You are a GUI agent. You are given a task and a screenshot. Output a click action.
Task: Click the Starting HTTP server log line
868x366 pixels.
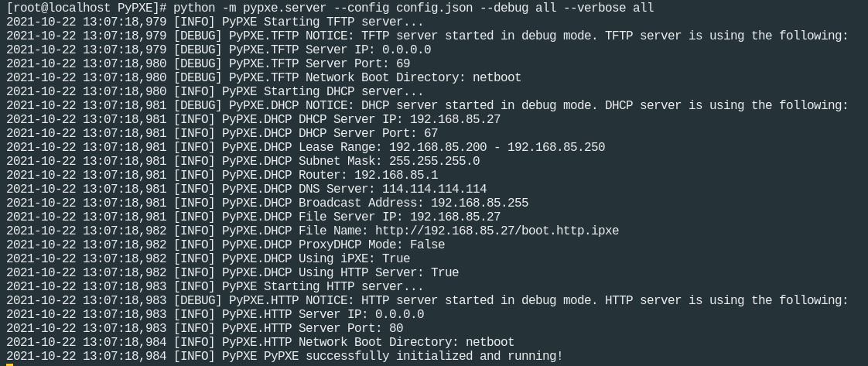[215, 287]
